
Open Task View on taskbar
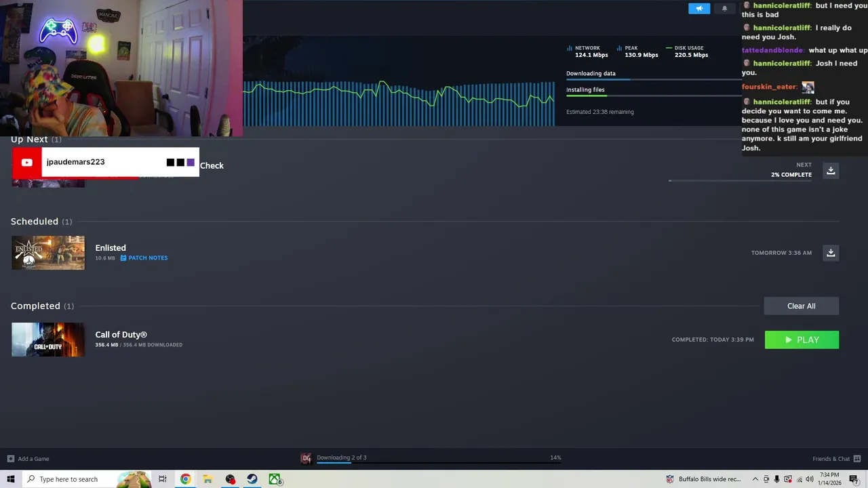[163, 479]
